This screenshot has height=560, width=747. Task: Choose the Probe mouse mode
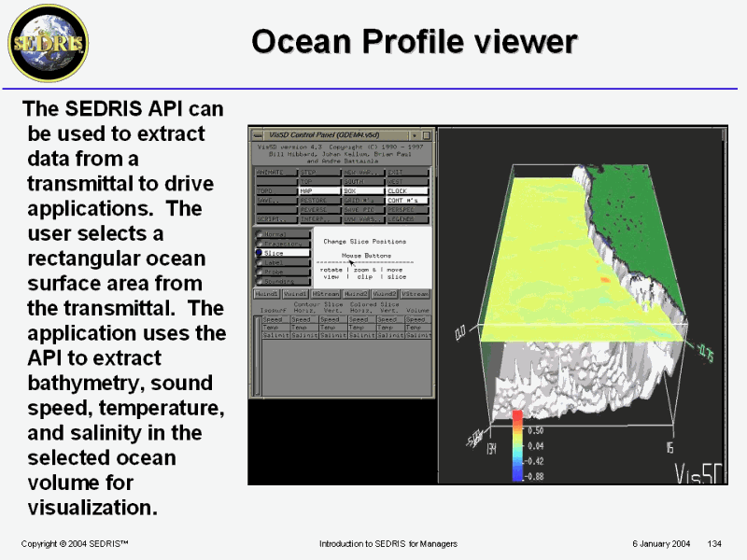click(x=284, y=272)
